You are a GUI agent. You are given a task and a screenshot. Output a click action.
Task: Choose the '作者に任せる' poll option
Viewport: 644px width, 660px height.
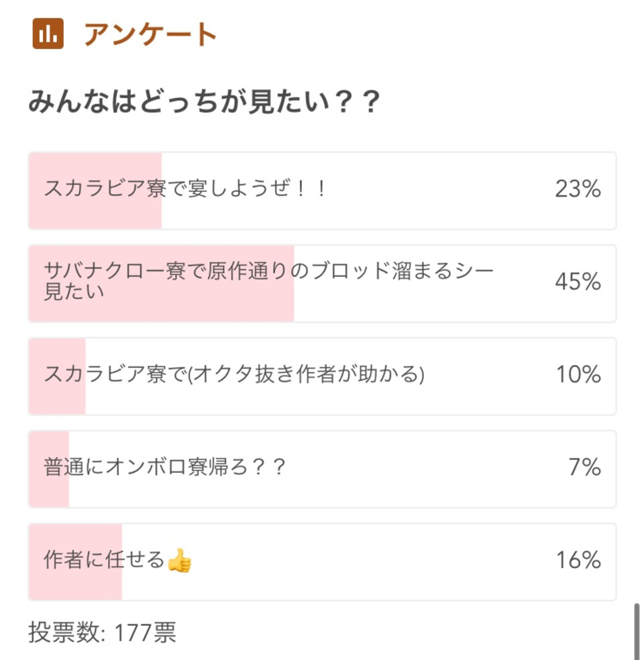point(323,562)
